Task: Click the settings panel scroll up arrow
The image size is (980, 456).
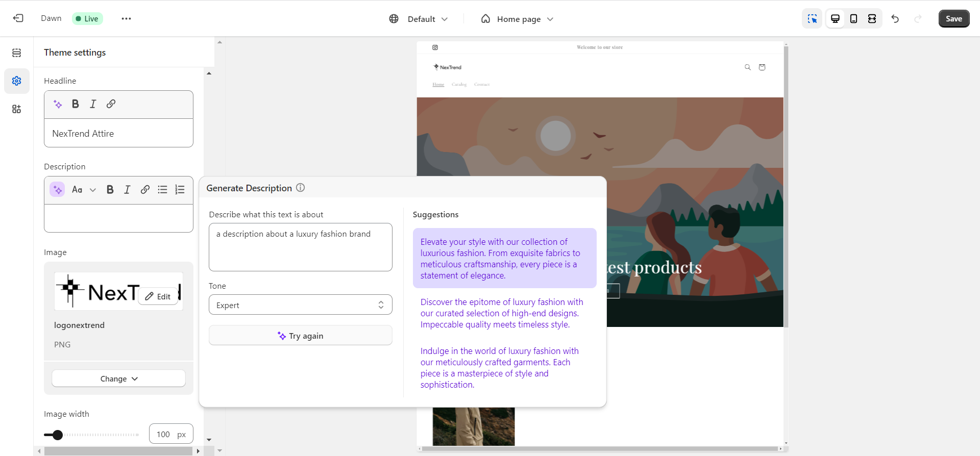Action: [x=209, y=73]
